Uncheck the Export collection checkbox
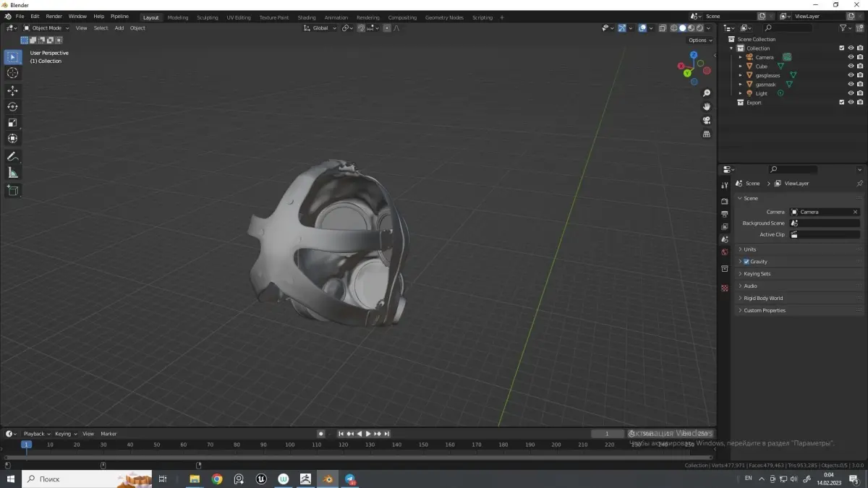Viewport: 868px width, 488px height. pyautogui.click(x=842, y=103)
